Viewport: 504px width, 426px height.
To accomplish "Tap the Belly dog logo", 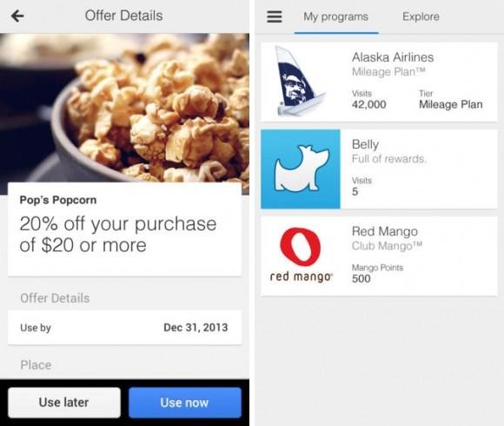I will [301, 170].
